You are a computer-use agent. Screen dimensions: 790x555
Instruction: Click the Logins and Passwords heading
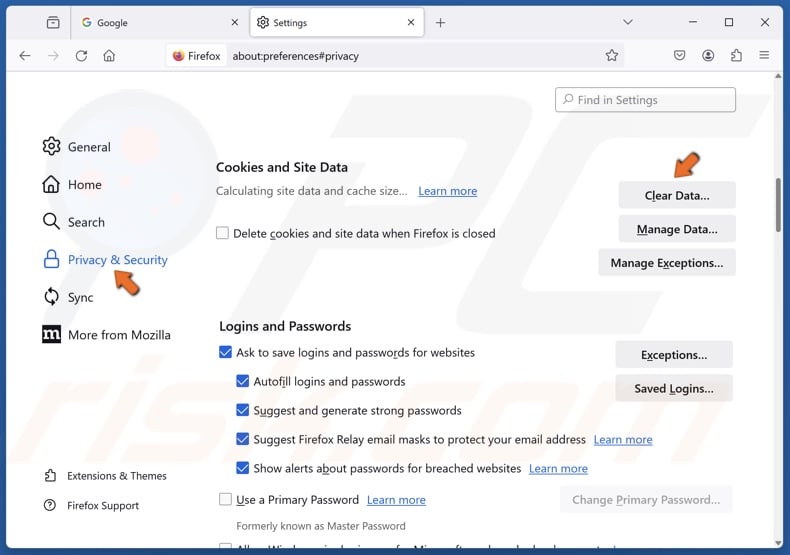(x=285, y=326)
